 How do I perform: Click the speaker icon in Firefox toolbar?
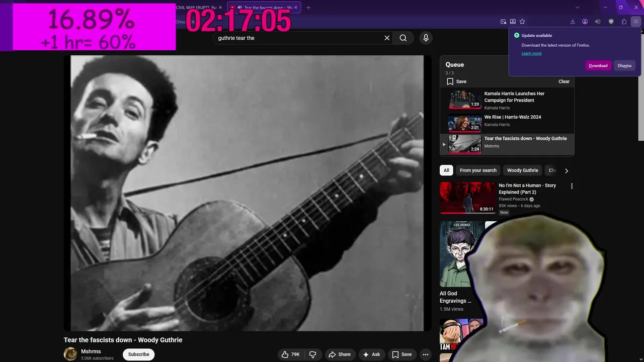pyautogui.click(x=598, y=22)
